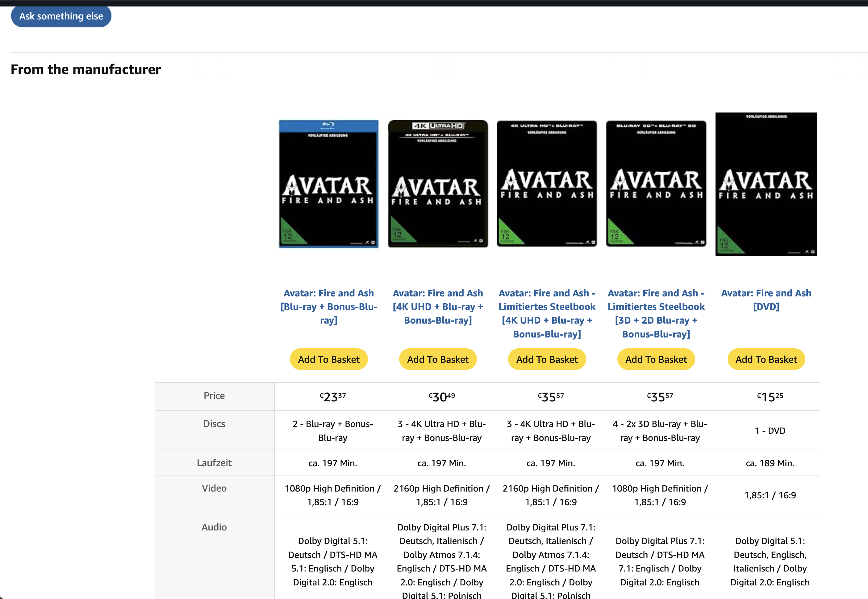Select the "ca. 189 Min." runtime cell

coord(770,463)
